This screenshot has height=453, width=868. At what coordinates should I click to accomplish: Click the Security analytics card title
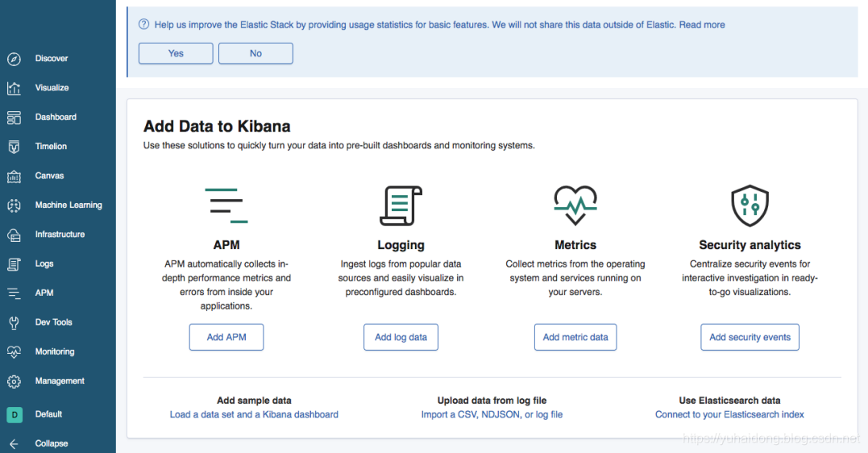pyautogui.click(x=750, y=245)
